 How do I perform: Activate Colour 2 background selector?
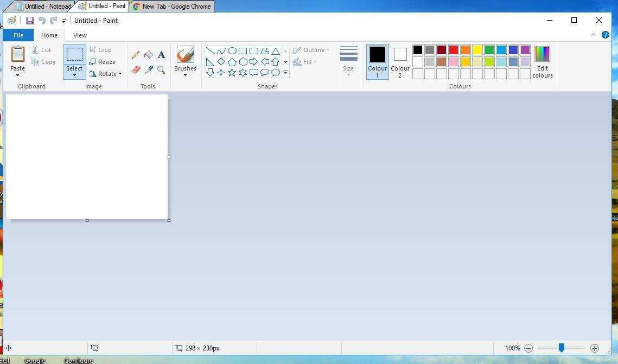point(400,61)
